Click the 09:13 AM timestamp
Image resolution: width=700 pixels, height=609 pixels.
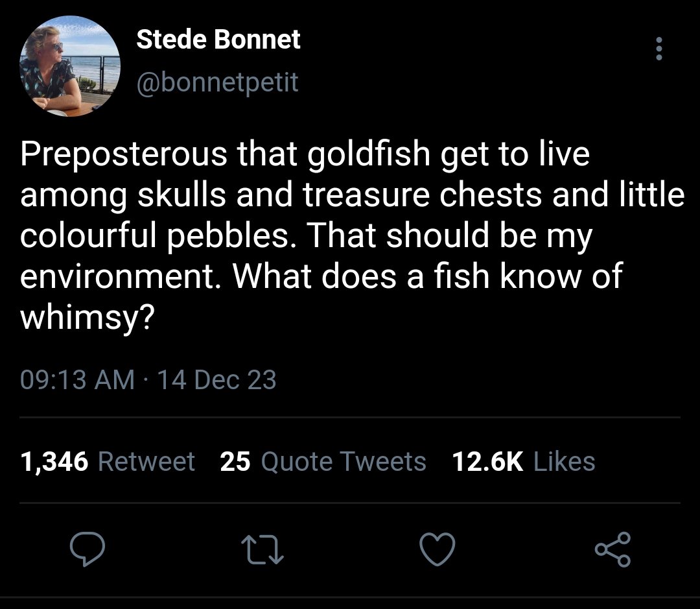(77, 380)
